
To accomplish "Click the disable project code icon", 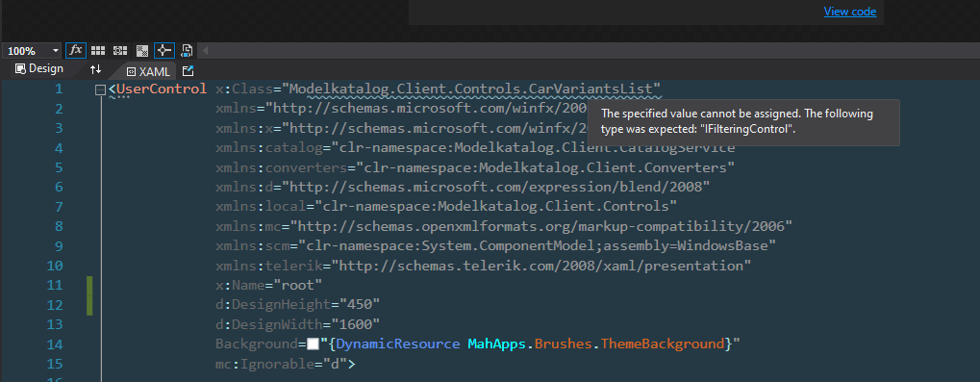I will click(x=187, y=51).
